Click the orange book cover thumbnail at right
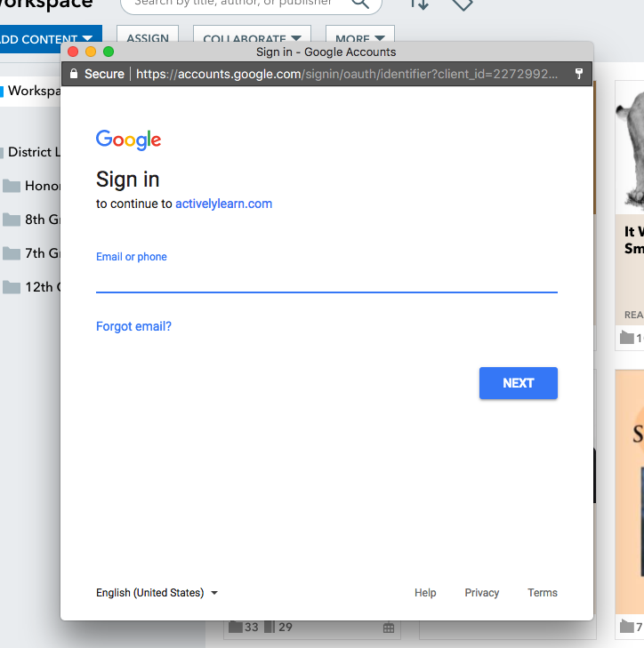Viewport: 644px width, 648px height. (630, 492)
